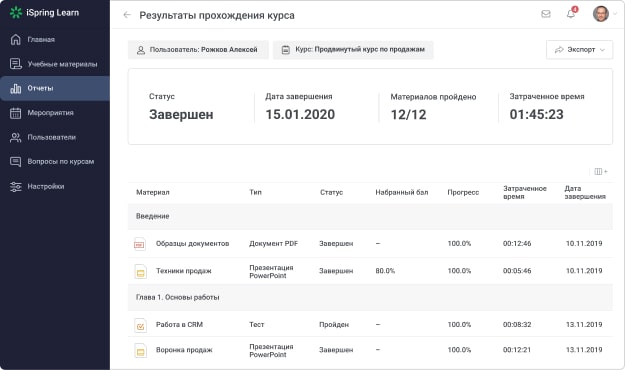The width and height of the screenshot is (625, 370).
Task: Go back with the arrow icon
Action: coord(127,15)
